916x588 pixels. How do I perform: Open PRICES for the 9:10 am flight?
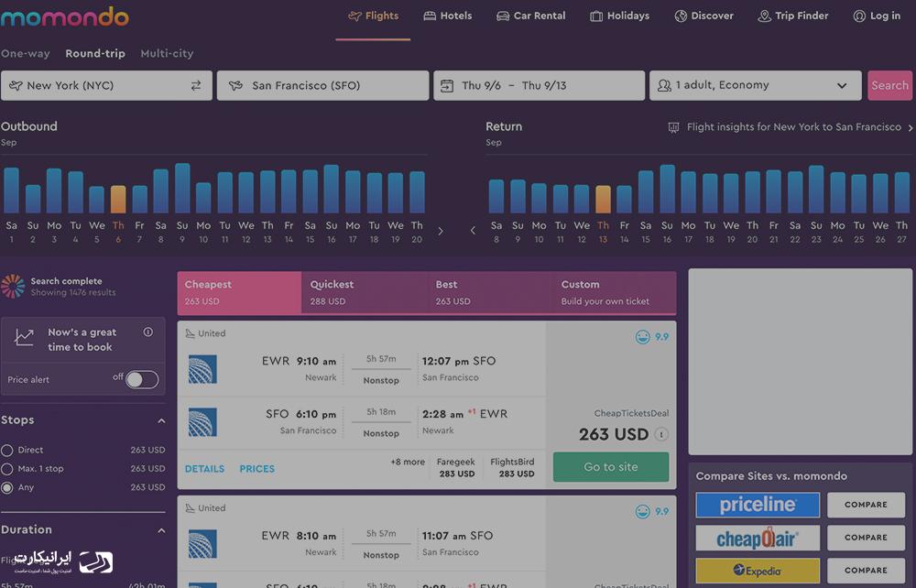point(257,469)
